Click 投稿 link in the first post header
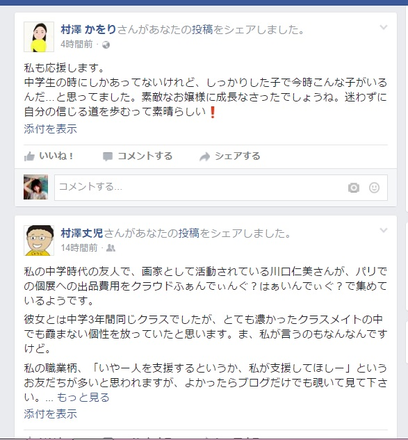408x440 pixels. 202,30
